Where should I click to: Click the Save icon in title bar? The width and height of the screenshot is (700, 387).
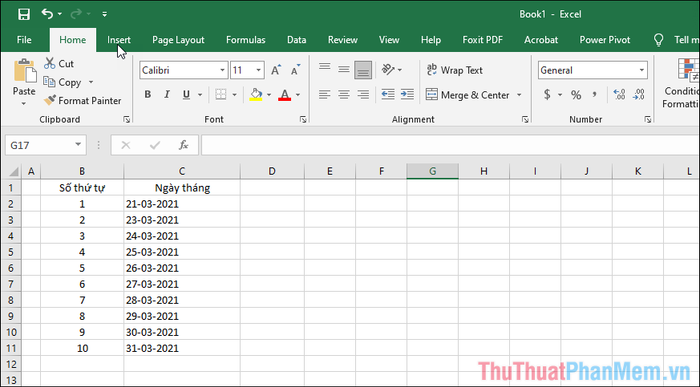(24, 14)
